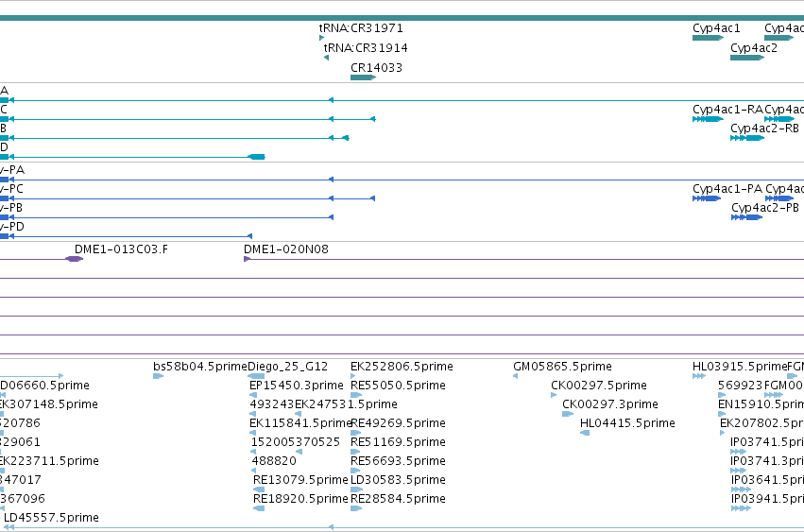Viewport: 804px width, 532px height.
Task: Select the bs58b04.5prime EST label
Action: [200, 367]
